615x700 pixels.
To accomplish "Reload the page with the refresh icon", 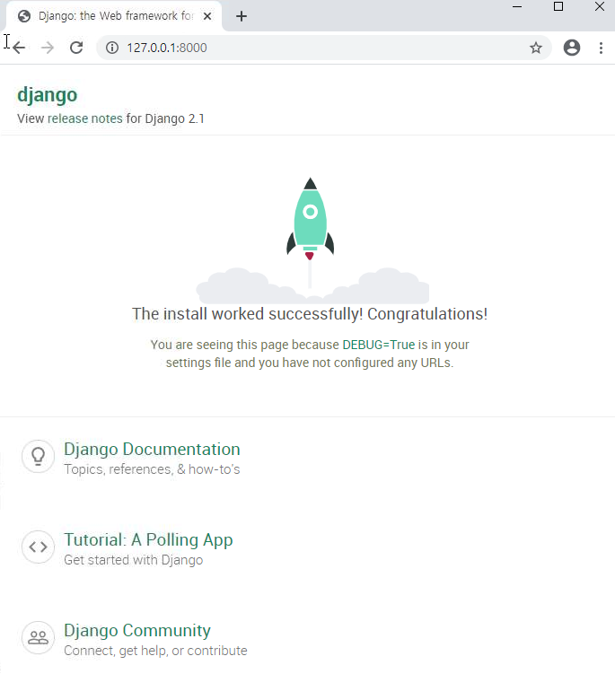I will click(x=76, y=48).
